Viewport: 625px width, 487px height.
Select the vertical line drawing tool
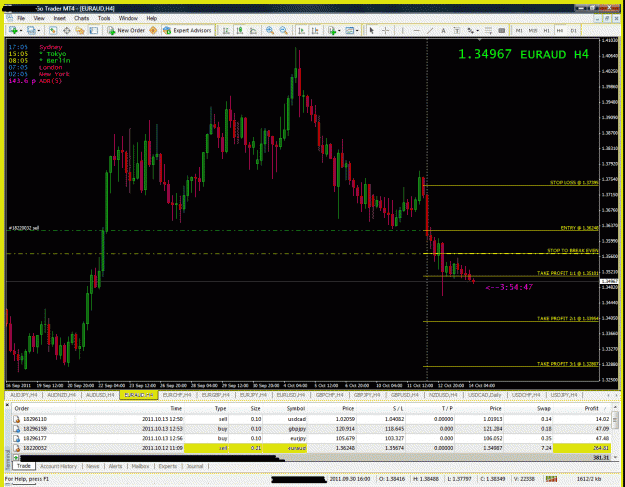[403, 30]
